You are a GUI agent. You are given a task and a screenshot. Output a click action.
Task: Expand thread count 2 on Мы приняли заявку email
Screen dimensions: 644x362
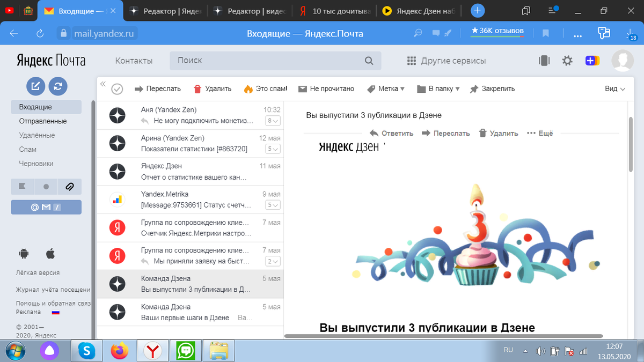click(273, 261)
